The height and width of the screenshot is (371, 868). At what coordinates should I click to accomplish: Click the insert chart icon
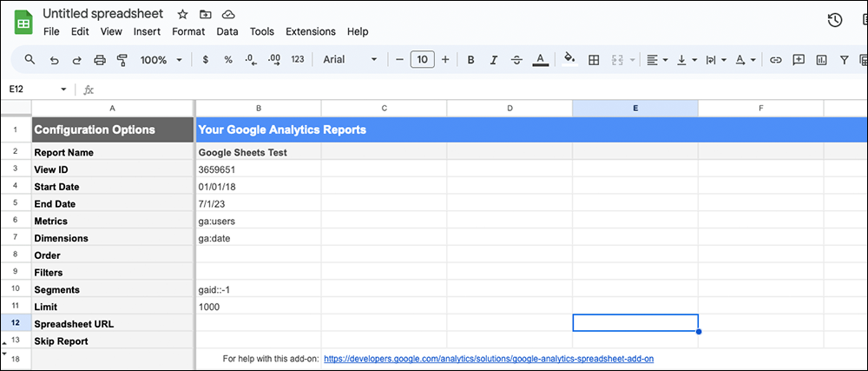coord(820,60)
